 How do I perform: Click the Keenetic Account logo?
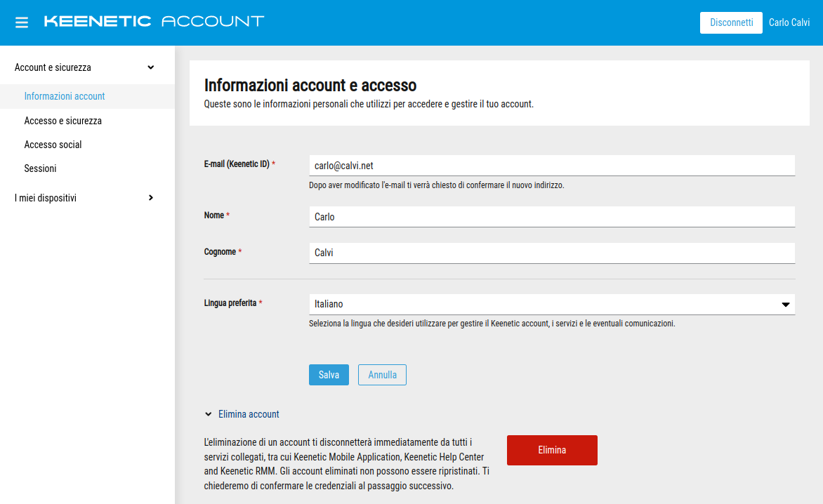pos(154,22)
